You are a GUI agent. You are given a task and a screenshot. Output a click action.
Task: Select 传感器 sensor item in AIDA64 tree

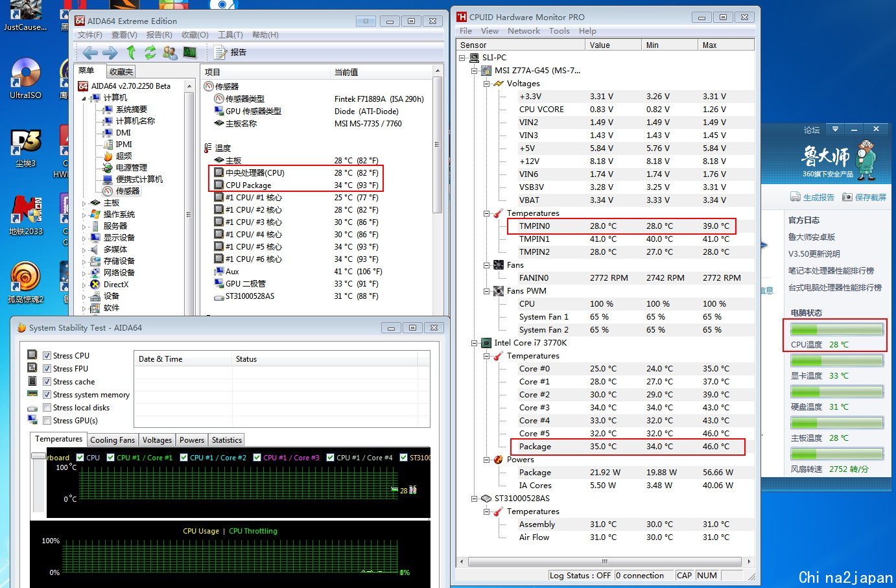point(121,191)
